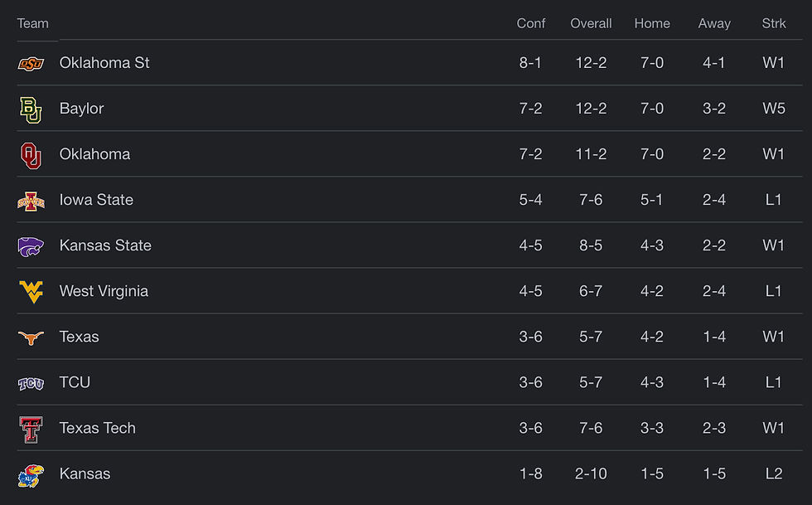Click the Kansas State wildcat logo
The height and width of the screenshot is (505, 812).
tap(31, 247)
